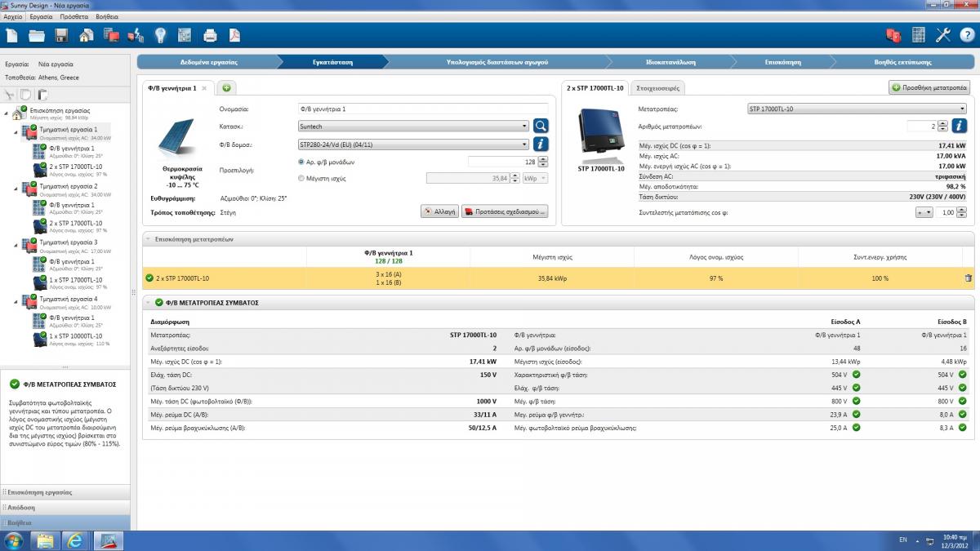Select the 'Αρ. φ/β μονάδων' radio button

point(302,162)
